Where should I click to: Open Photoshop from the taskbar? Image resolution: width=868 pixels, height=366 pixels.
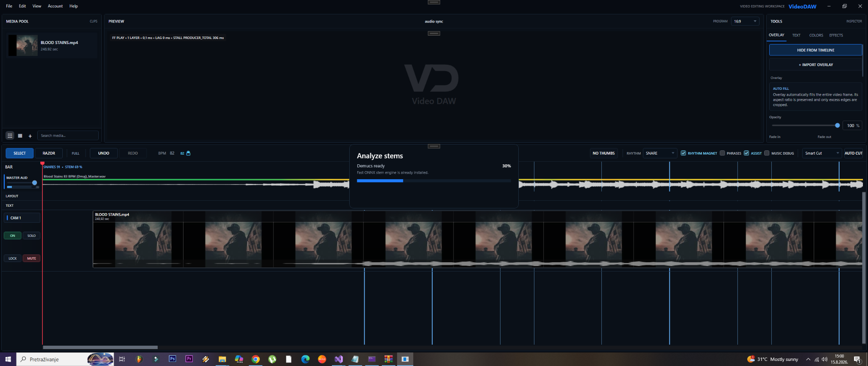click(x=172, y=359)
